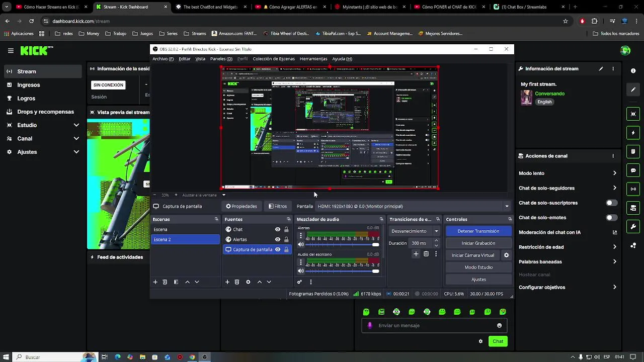The height and width of the screenshot is (362, 644).
Task: Expand Canal section in Kick sidebar
Action: point(76,139)
